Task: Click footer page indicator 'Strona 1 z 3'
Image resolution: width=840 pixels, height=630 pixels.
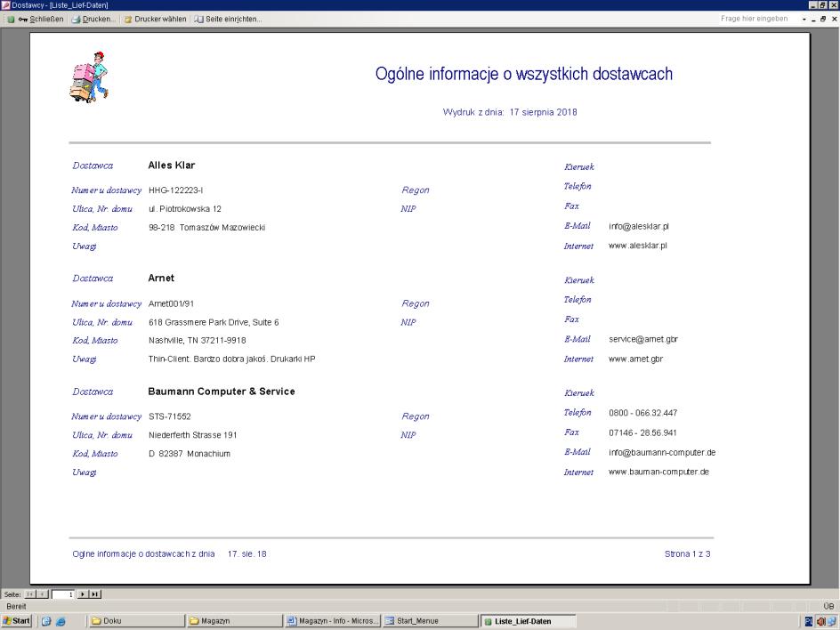Action: (687, 554)
